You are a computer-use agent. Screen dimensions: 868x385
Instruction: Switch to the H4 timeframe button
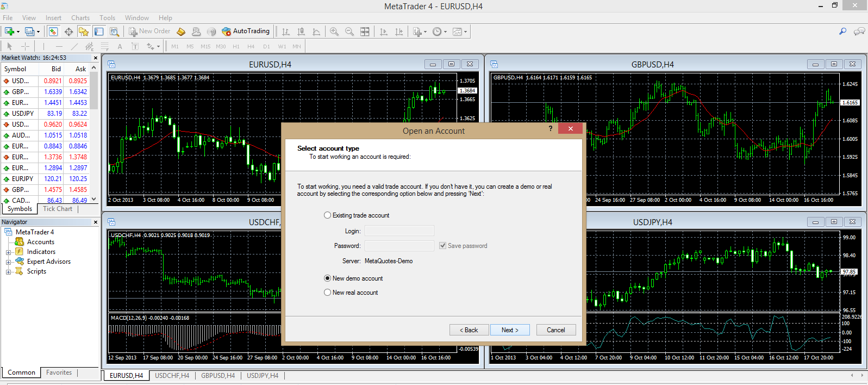251,46
